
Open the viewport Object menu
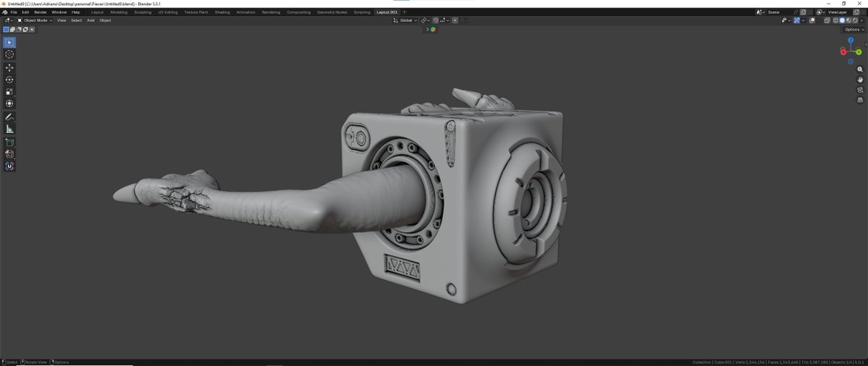click(105, 20)
